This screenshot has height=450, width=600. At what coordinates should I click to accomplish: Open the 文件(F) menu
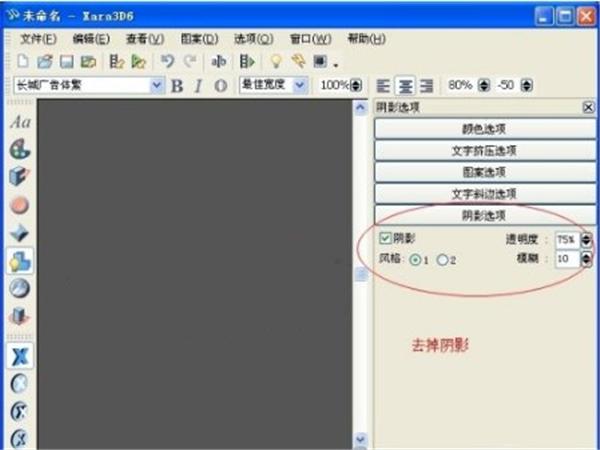38,39
